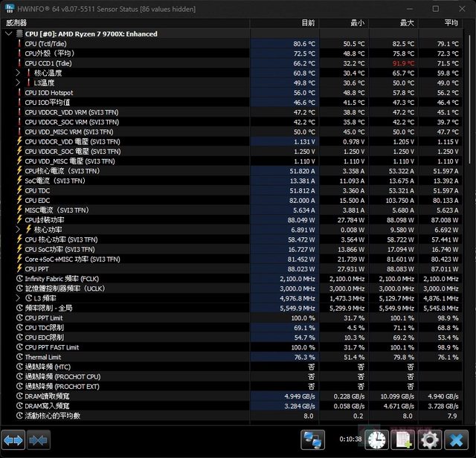The width and height of the screenshot is (476, 458).
Task: Expand the 核心溫度 tree row
Action: pos(18,73)
